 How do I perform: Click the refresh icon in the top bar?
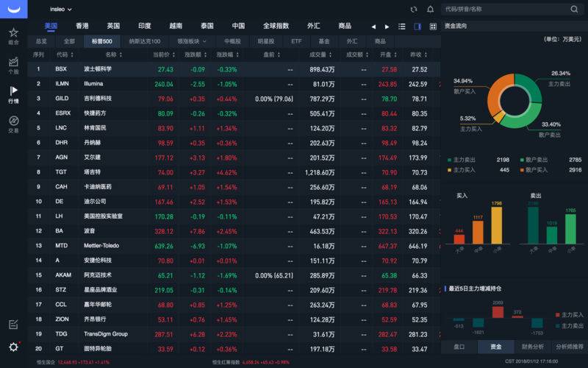click(x=414, y=10)
